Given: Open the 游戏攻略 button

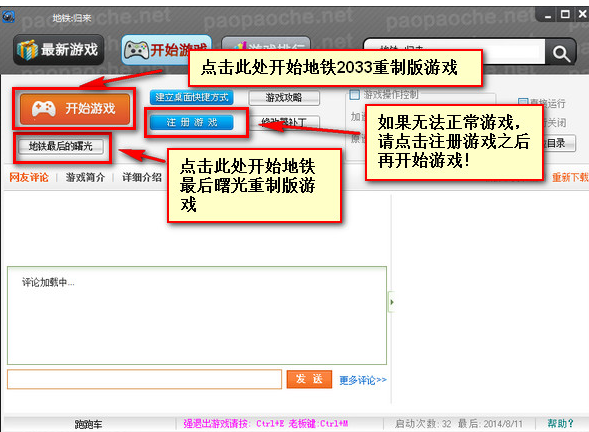Looking at the screenshot, I should click(284, 98).
